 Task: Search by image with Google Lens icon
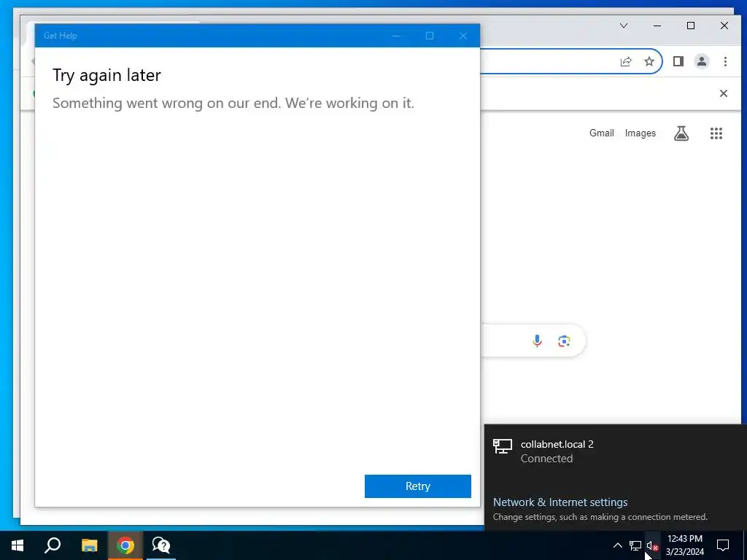point(564,341)
